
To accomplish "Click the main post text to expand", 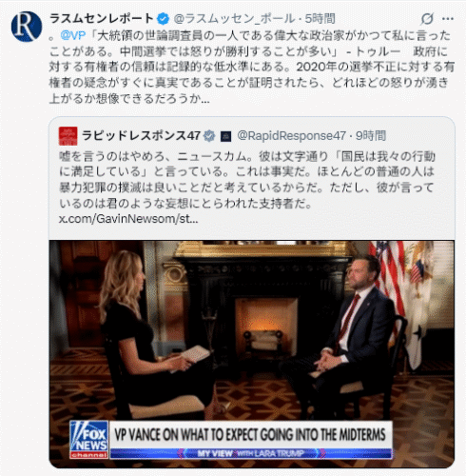I will point(252,67).
